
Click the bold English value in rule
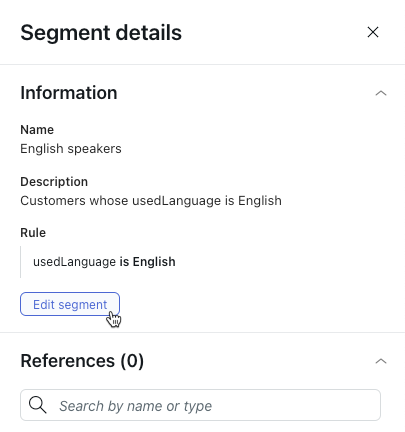coord(154,262)
